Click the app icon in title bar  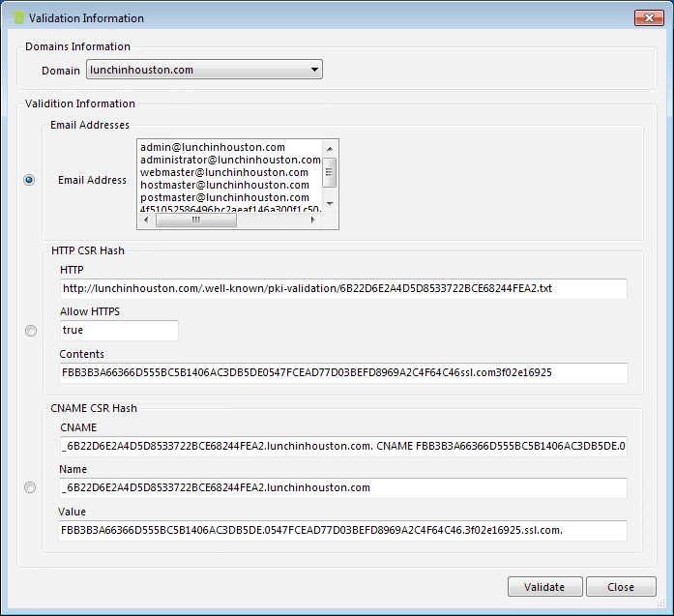[x=16, y=17]
